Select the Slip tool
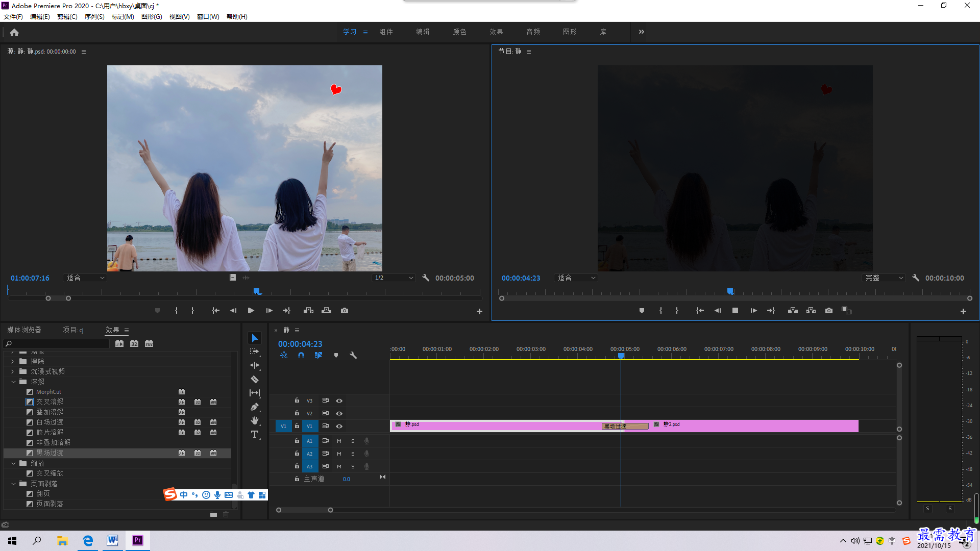 tap(255, 393)
